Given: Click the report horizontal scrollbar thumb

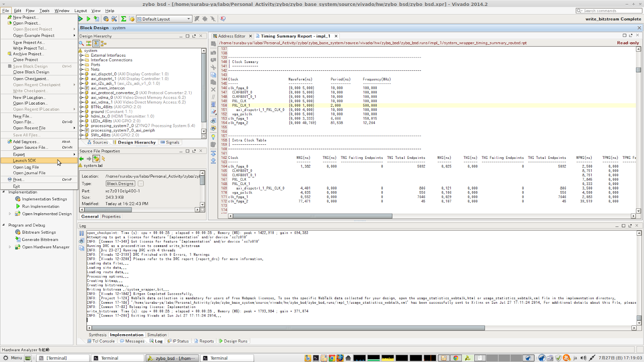Looking at the screenshot, I should [312, 216].
